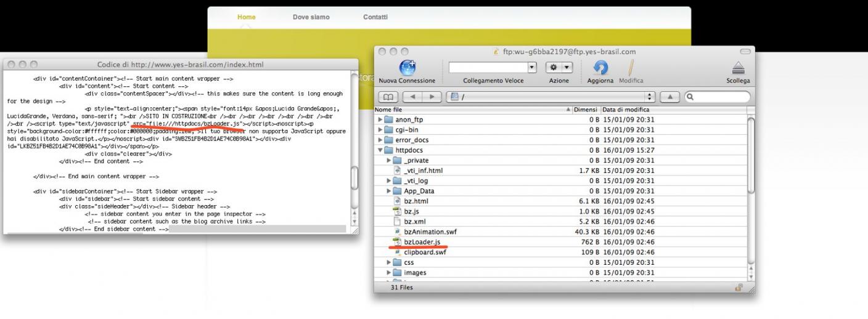Click the bzAnimation.swf file name
The height and width of the screenshot is (319, 868).
tap(430, 232)
